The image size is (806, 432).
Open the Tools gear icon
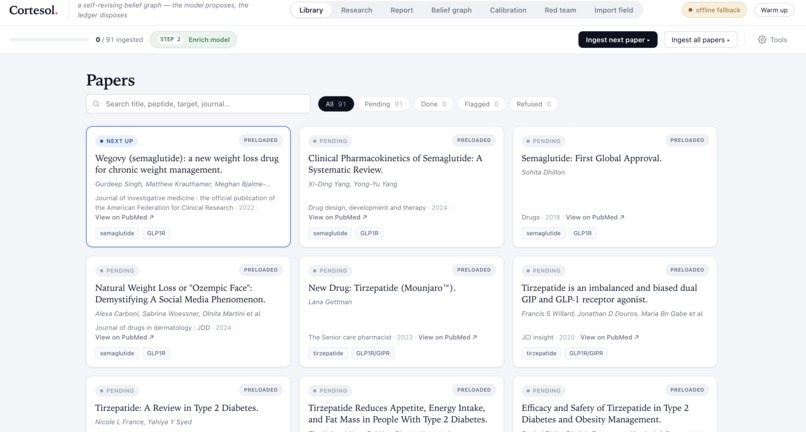tap(762, 40)
